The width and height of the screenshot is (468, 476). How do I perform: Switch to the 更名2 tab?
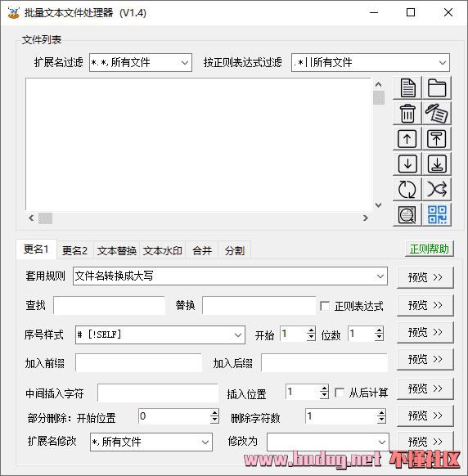pyautogui.click(x=74, y=251)
